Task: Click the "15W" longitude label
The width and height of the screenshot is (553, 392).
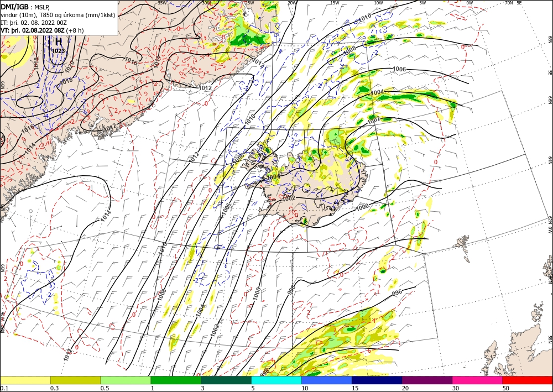Action: click(335, 3)
